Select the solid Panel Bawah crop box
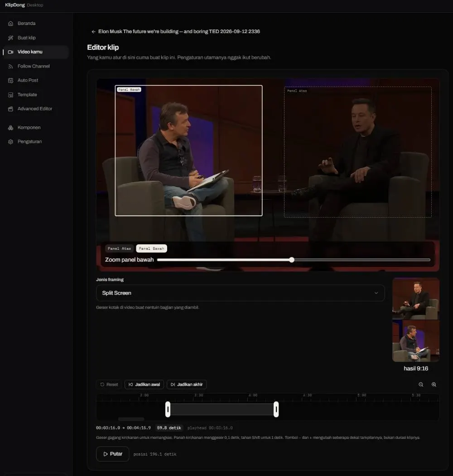This screenshot has height=476, width=453. click(x=188, y=151)
